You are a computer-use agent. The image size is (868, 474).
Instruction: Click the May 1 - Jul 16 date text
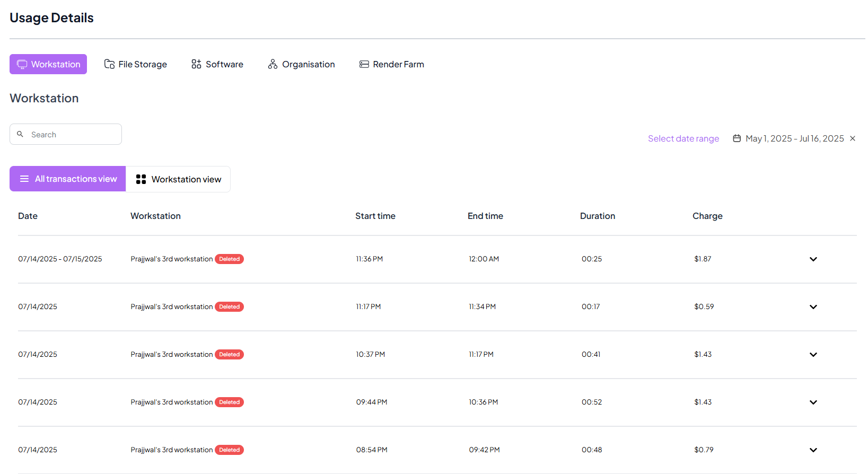tap(794, 138)
